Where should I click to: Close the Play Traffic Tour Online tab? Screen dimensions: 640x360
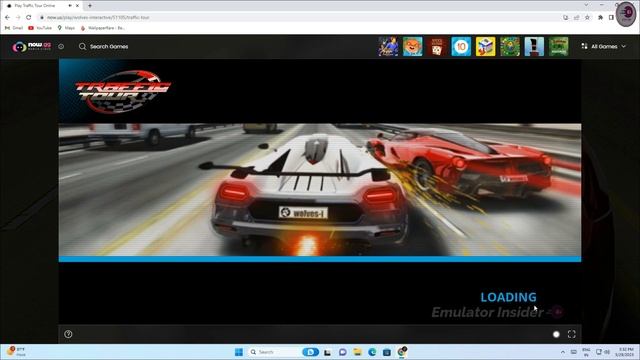77,6
